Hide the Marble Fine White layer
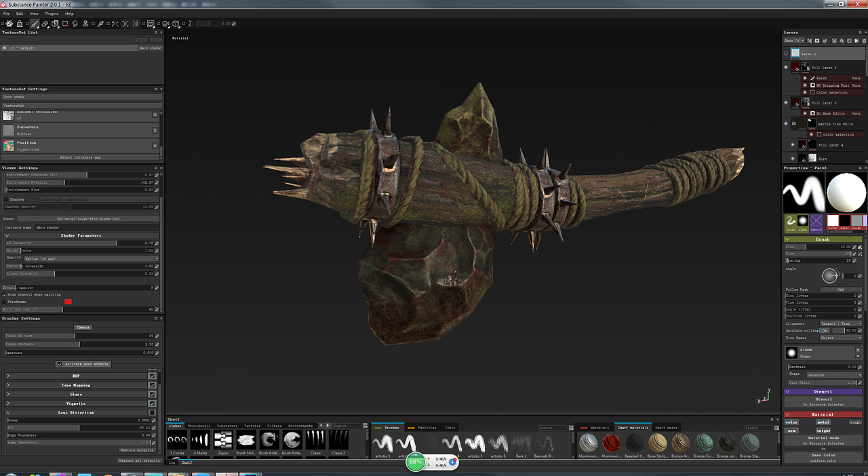 pyautogui.click(x=787, y=123)
